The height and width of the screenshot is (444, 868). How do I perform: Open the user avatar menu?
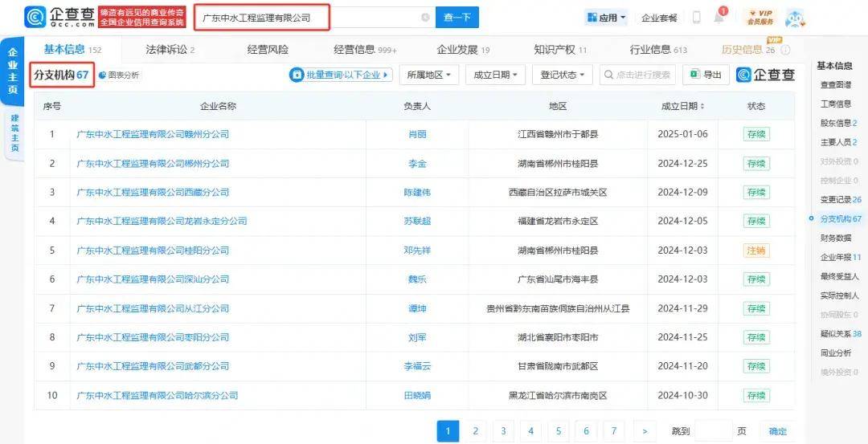795,18
